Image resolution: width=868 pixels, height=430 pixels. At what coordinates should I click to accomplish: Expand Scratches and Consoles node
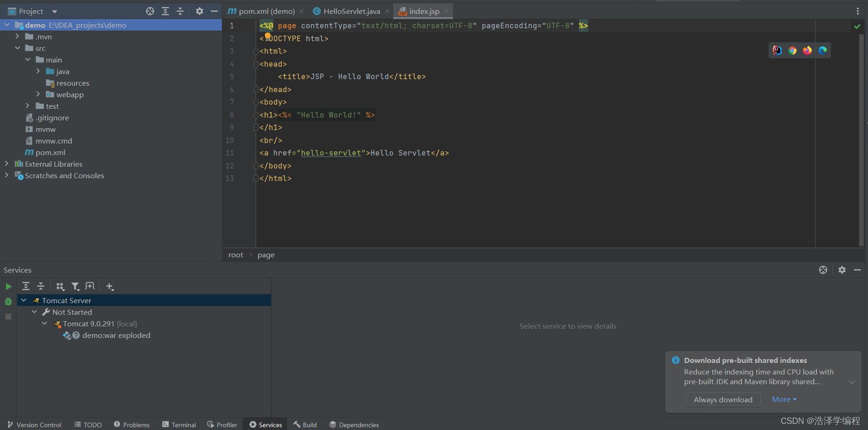click(x=6, y=175)
